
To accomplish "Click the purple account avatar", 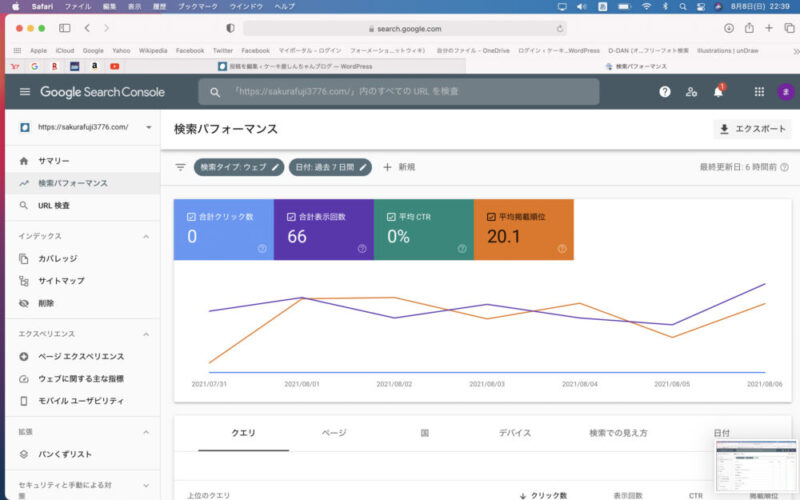I will coord(786,92).
